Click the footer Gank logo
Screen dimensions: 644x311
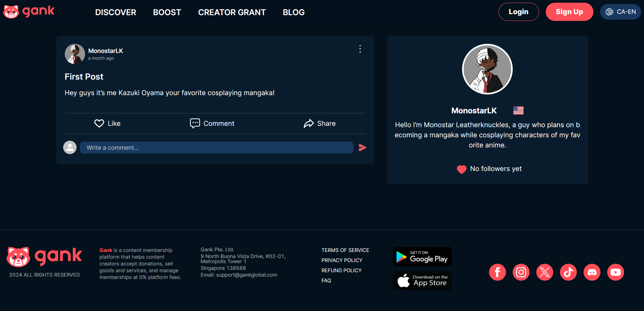(x=44, y=256)
